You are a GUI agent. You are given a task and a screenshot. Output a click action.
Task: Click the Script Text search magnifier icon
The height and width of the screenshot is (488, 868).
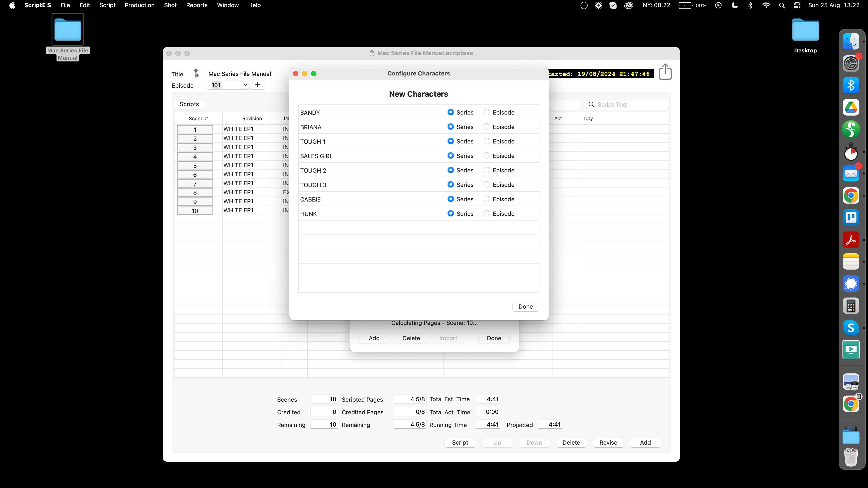point(591,104)
